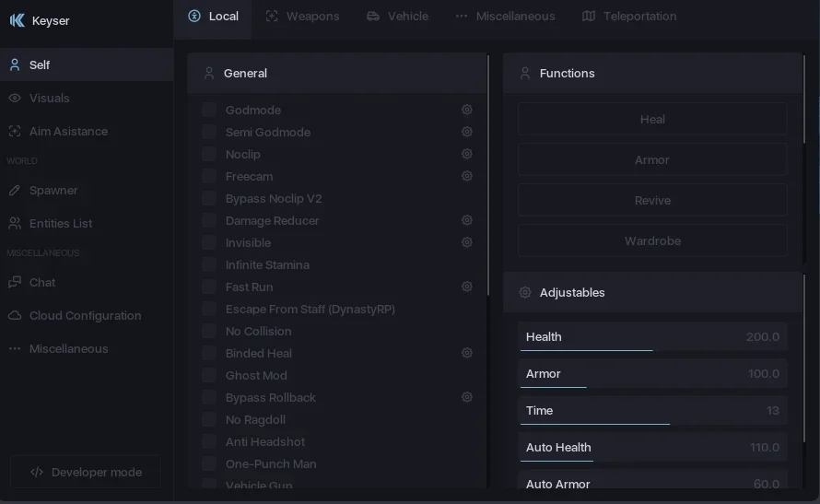Enable the Ghost Mod checkbox
The image size is (820, 504).
(208, 375)
